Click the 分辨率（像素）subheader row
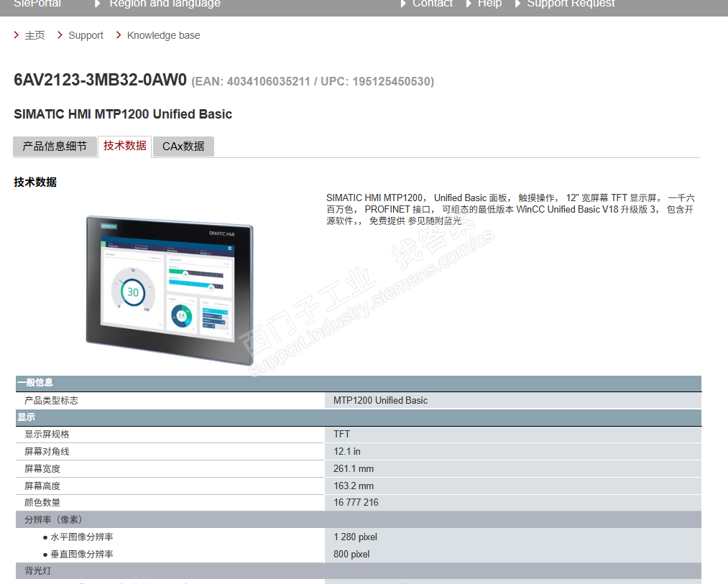The width and height of the screenshot is (728, 584). point(359,519)
